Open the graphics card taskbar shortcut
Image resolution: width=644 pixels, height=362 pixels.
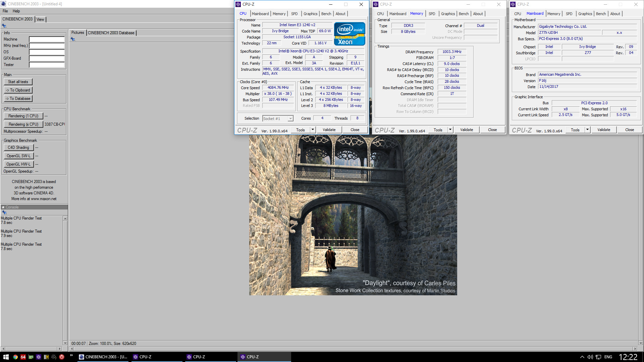31,357
